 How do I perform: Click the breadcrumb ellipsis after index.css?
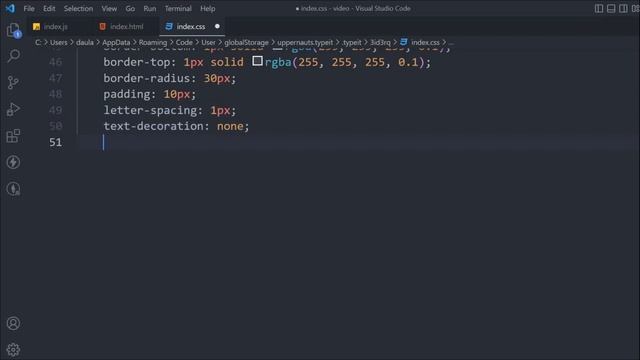[451, 42]
